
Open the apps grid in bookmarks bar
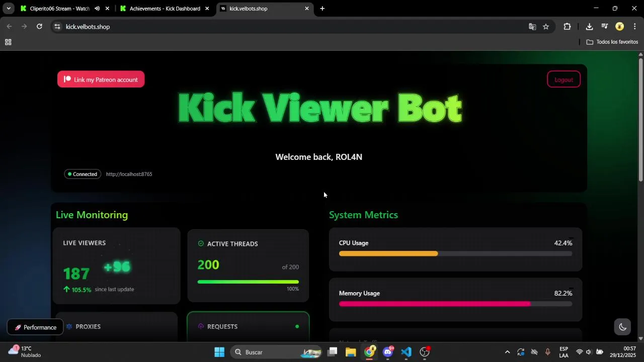[x=8, y=42]
